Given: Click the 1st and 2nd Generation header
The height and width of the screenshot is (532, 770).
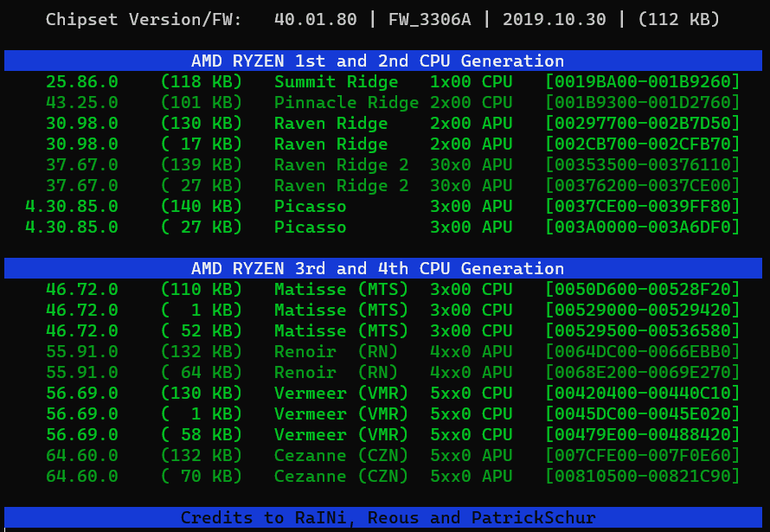Looking at the screenshot, I should 383,61.
